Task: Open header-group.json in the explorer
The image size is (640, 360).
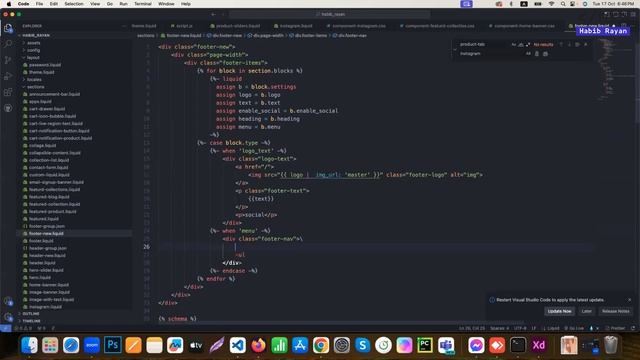Action: tap(47, 248)
